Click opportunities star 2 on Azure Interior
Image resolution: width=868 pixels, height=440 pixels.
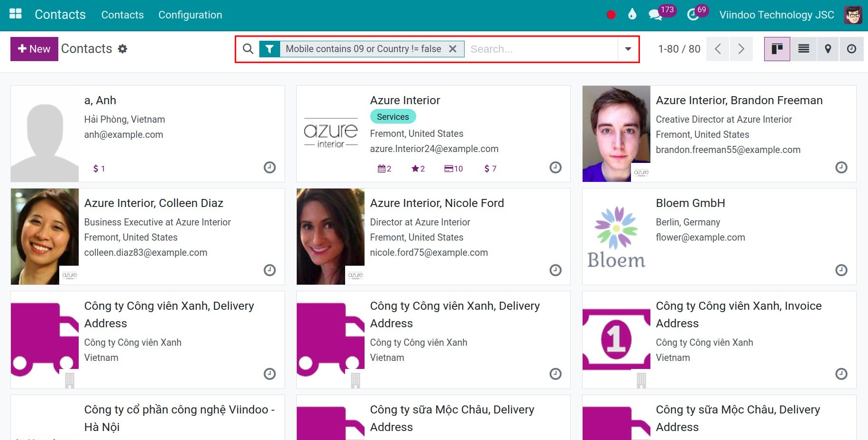[418, 169]
